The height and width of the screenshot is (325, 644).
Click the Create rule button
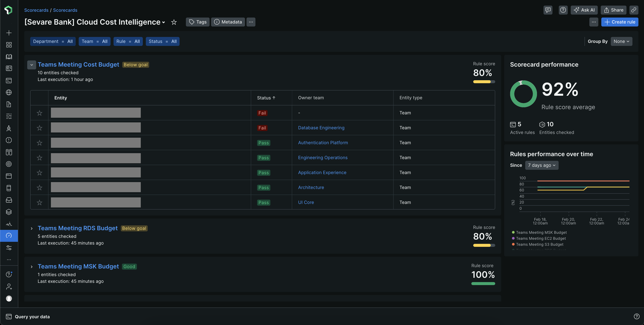(620, 22)
